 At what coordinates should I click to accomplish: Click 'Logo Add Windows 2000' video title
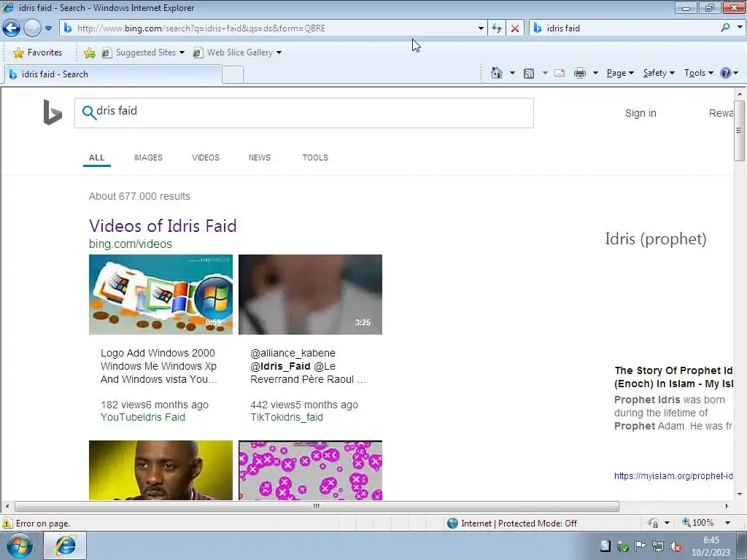pyautogui.click(x=158, y=366)
